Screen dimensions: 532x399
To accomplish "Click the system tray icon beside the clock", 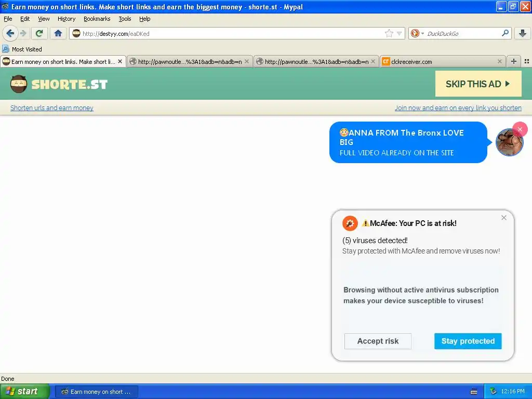I will pos(494,391).
